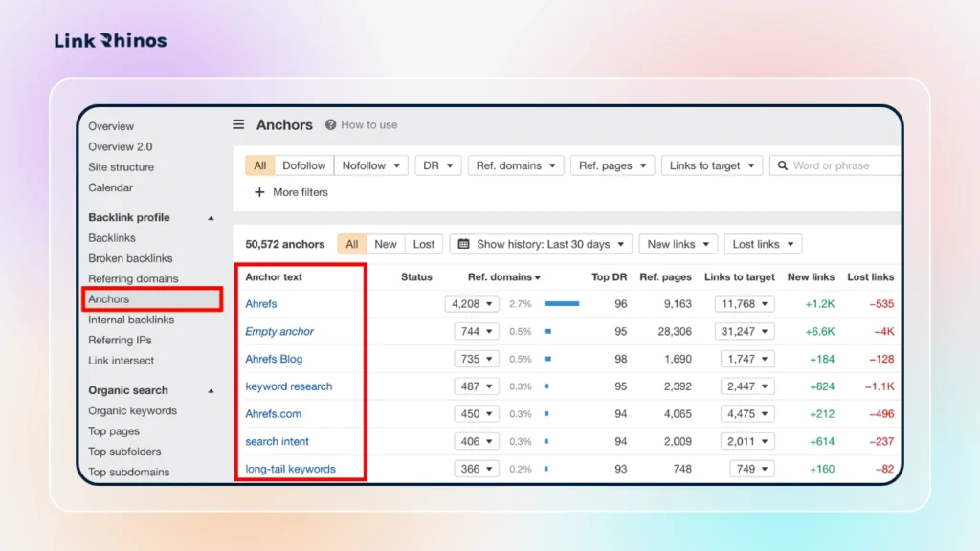
Task: Click the long-tail keywords anchor link
Action: coord(290,469)
